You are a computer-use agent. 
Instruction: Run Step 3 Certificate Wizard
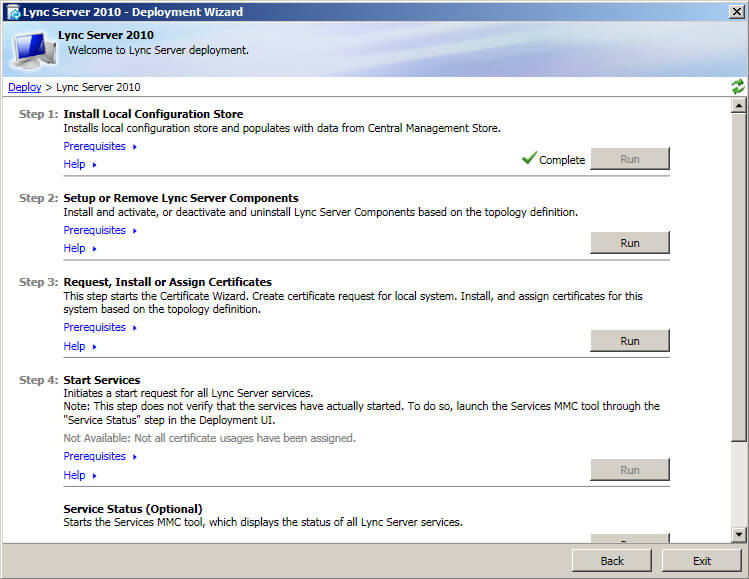(630, 341)
